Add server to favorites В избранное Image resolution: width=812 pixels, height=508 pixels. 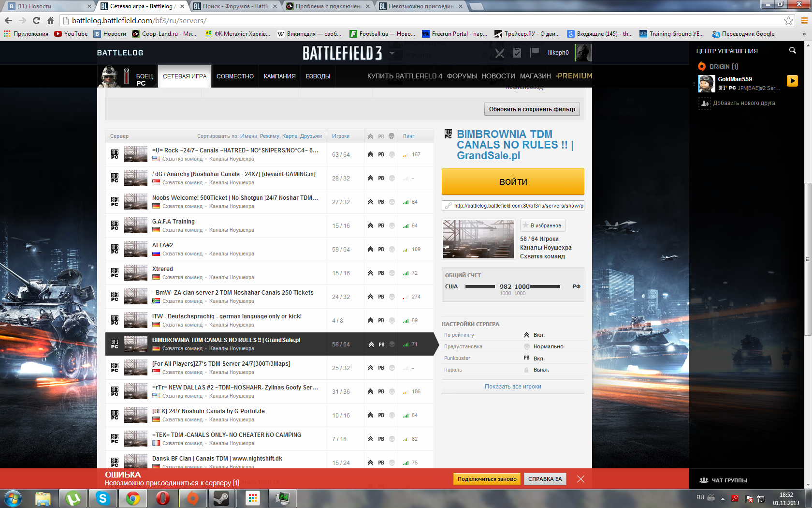(543, 225)
